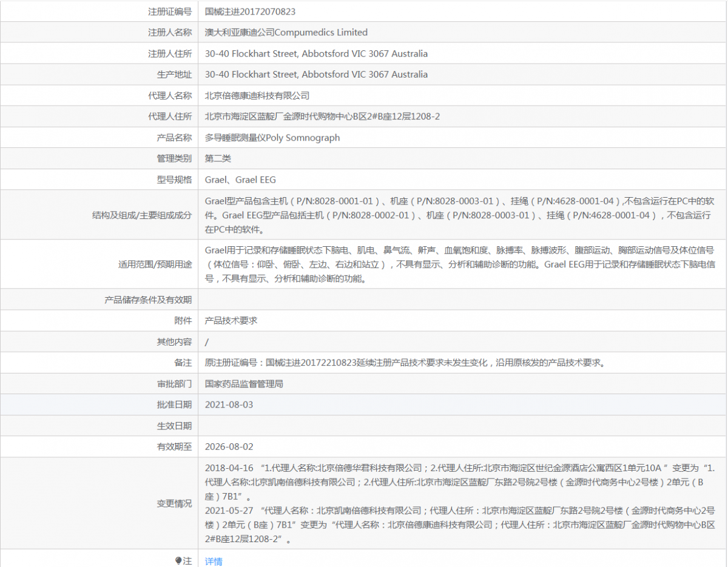Click the 生产地址 address value

coord(316,74)
